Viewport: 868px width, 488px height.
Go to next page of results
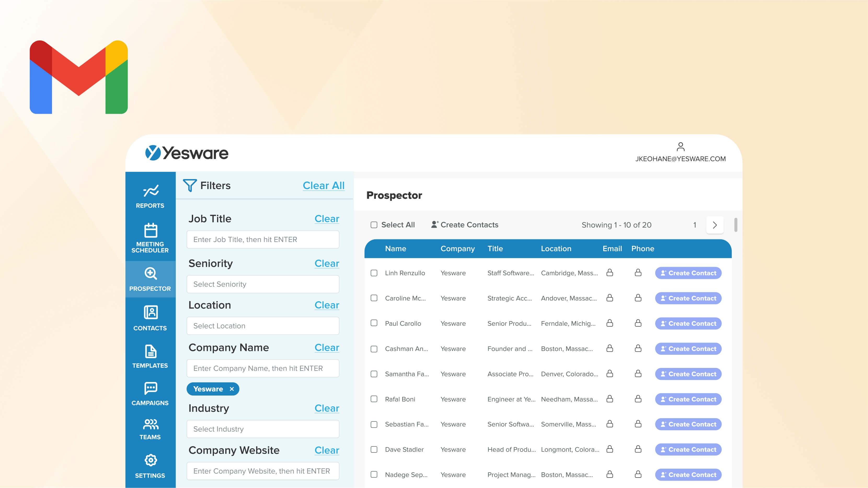(x=714, y=225)
